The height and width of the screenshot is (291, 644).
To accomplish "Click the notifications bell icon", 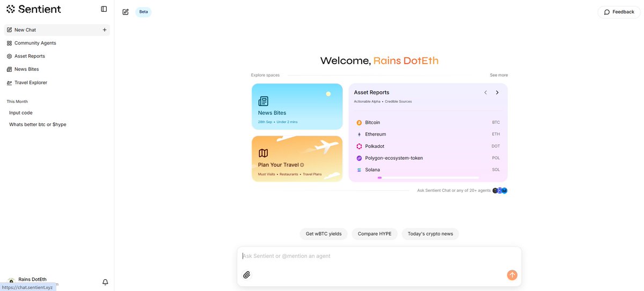I will tap(105, 282).
